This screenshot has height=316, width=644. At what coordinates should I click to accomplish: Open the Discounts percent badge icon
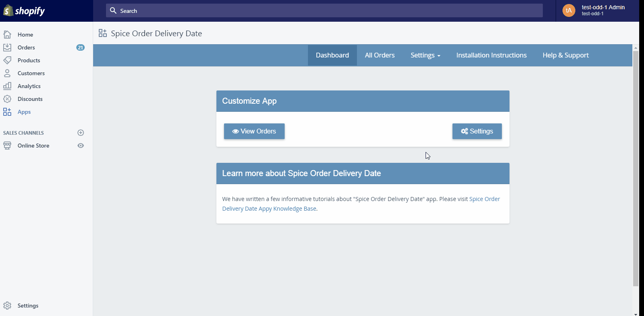pos(7,99)
